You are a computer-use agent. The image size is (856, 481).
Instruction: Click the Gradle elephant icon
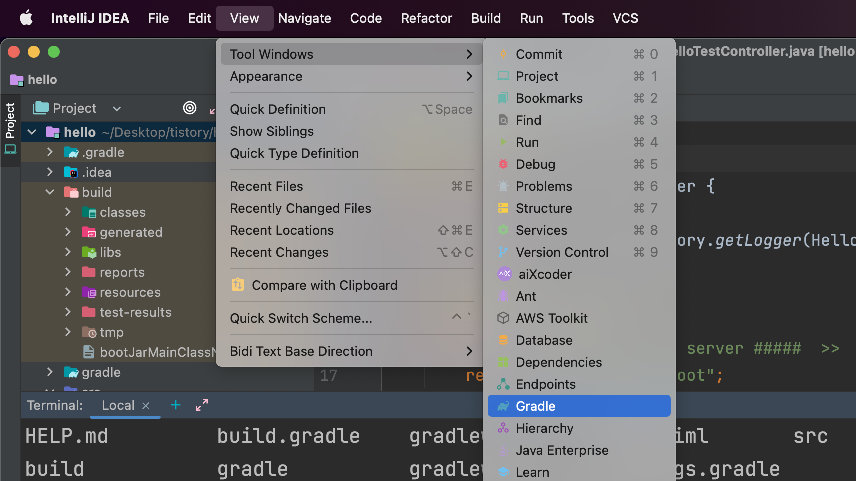coord(503,406)
